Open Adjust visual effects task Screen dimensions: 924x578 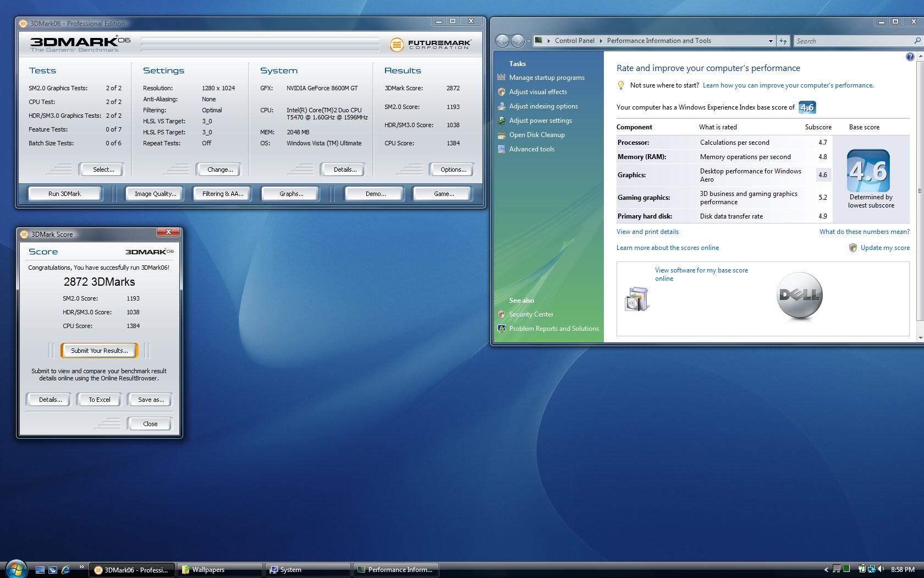pyautogui.click(x=537, y=92)
